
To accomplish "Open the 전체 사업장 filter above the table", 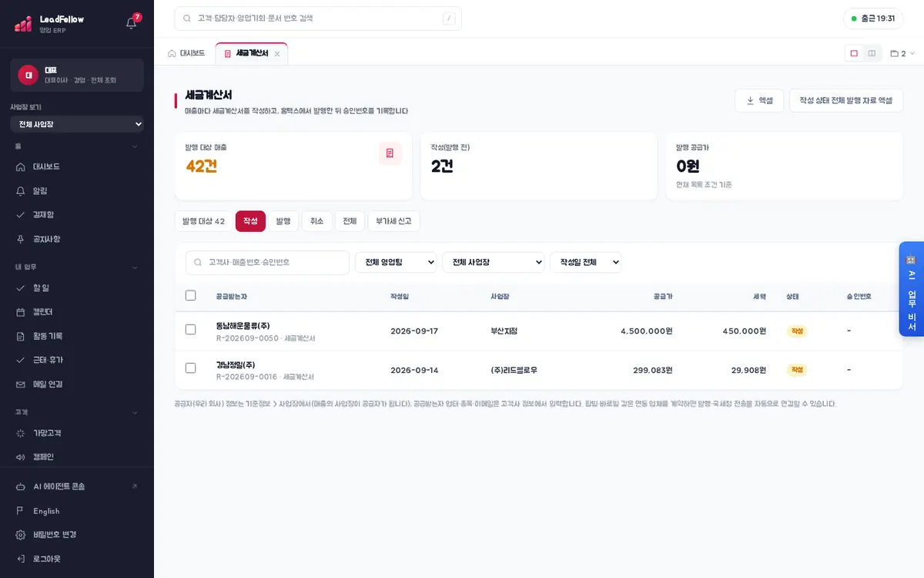I will point(494,262).
